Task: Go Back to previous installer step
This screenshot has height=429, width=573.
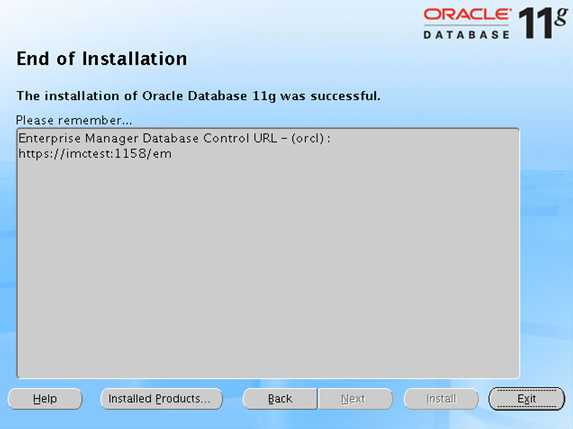Action: click(x=280, y=399)
